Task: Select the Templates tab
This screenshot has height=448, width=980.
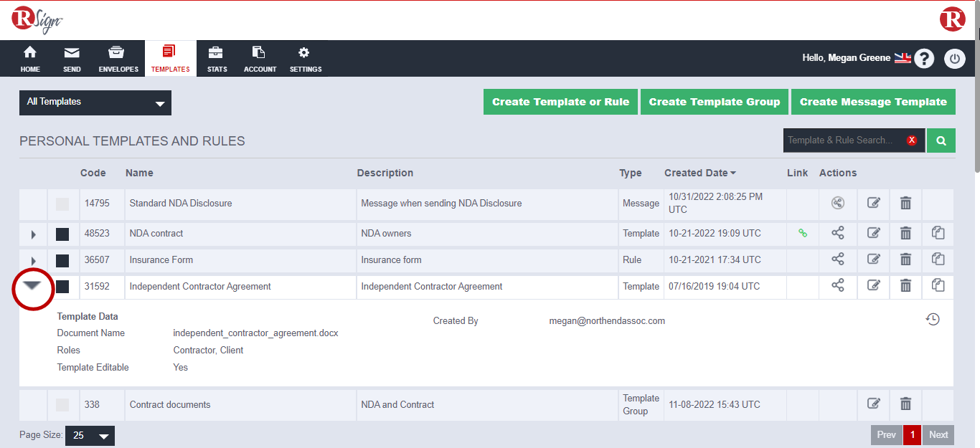Action: tap(170, 59)
